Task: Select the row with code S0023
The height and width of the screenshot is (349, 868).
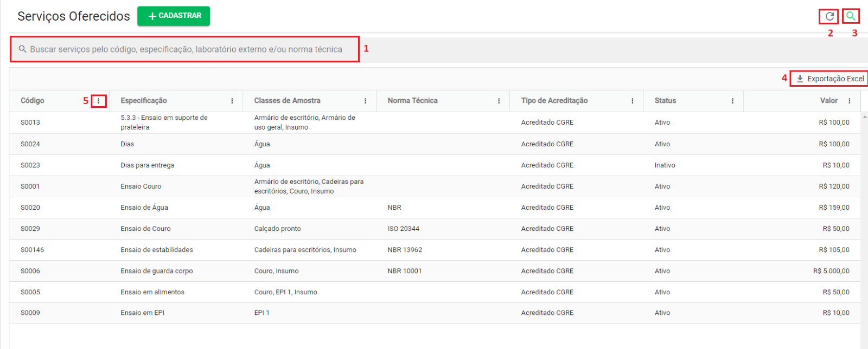Action: (x=435, y=165)
